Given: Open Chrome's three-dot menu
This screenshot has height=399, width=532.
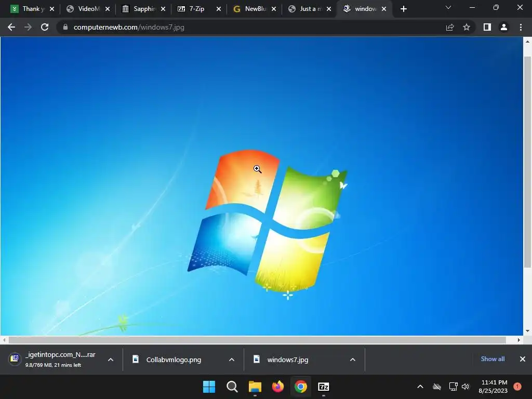Looking at the screenshot, I should pyautogui.click(x=521, y=27).
